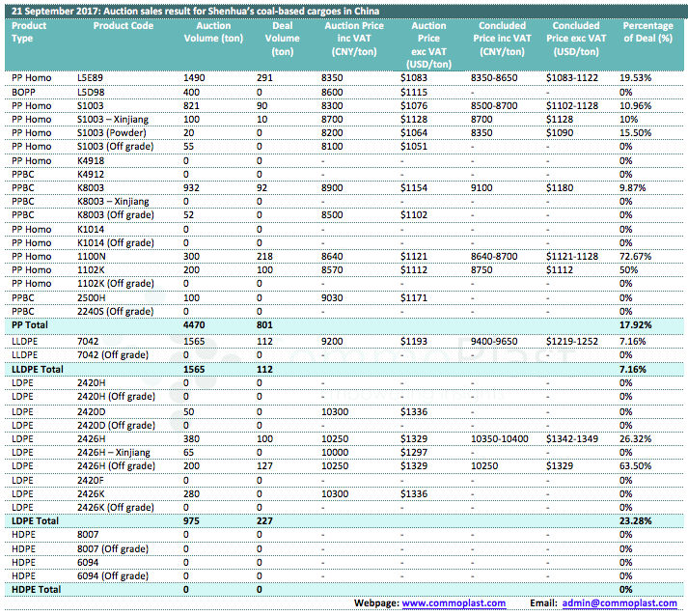Click product code '2420D'
688x616 pixels.
(x=92, y=412)
